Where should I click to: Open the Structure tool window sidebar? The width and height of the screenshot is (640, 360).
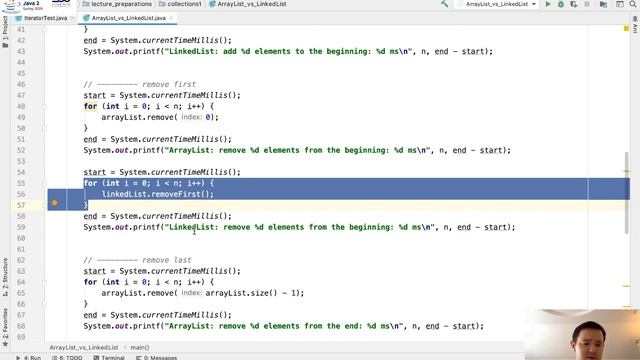(5, 277)
